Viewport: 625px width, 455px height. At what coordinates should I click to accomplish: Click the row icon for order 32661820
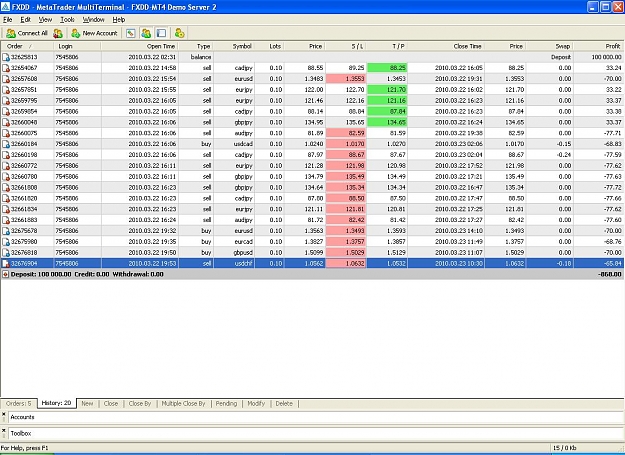6,198
